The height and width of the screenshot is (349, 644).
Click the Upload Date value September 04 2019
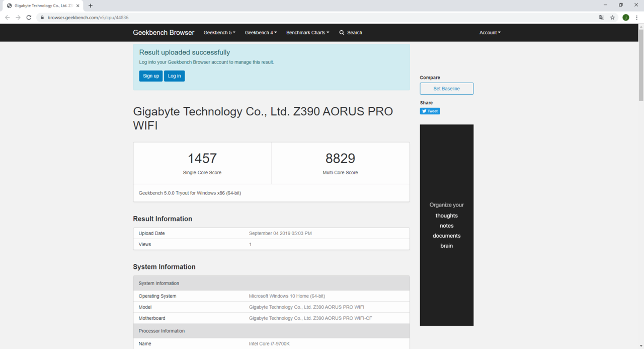[x=280, y=234]
